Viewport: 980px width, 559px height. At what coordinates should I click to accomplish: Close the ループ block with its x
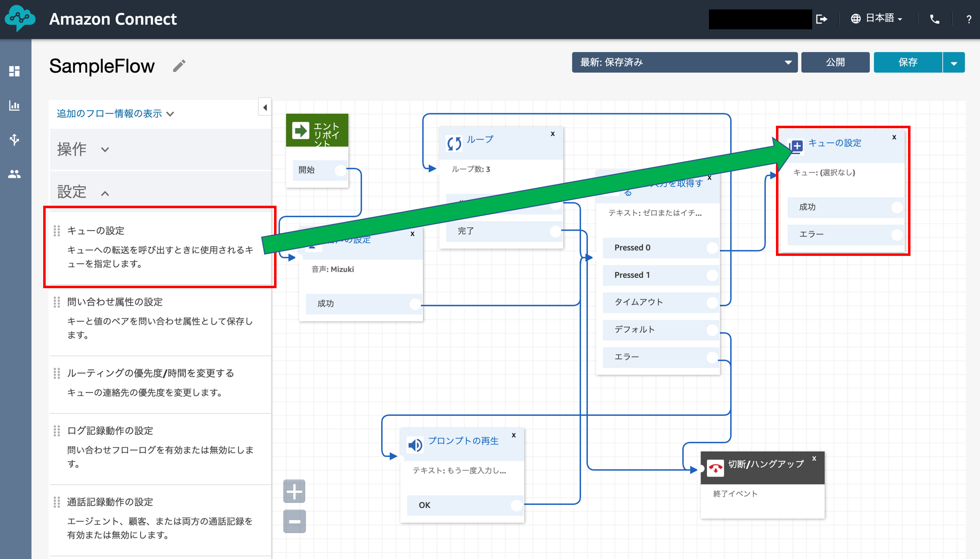click(x=553, y=134)
